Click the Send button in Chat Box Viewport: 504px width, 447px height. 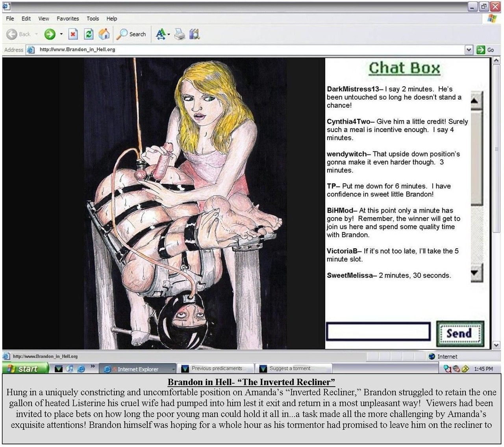pos(460,333)
